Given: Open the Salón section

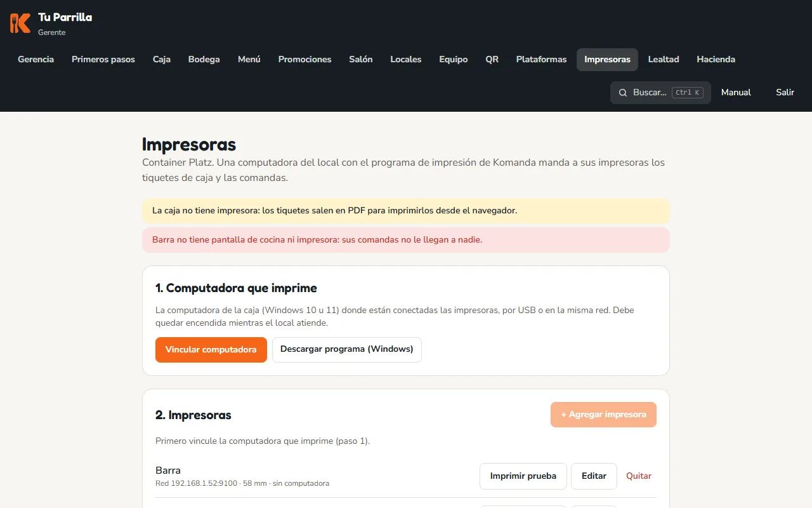Looking at the screenshot, I should (x=361, y=60).
